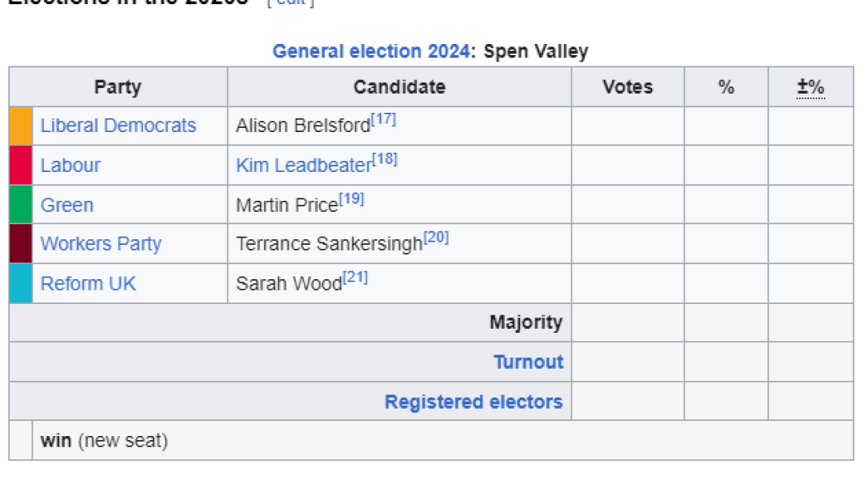This screenshot has height=480, width=868.
Task: Click citation 17 after Alison Brelsford
Action: (x=384, y=120)
